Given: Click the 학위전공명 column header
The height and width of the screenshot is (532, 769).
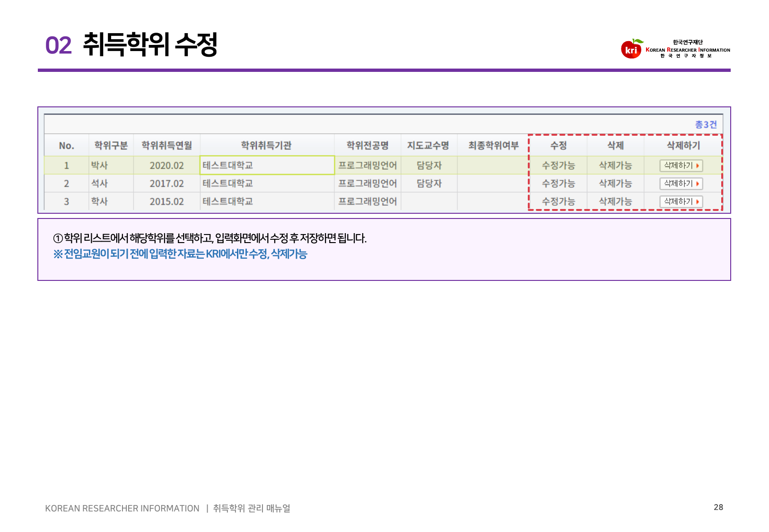Looking at the screenshot, I should pyautogui.click(x=367, y=146).
